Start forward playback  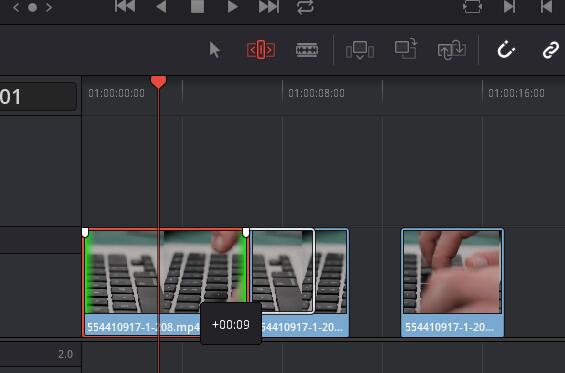(x=233, y=6)
